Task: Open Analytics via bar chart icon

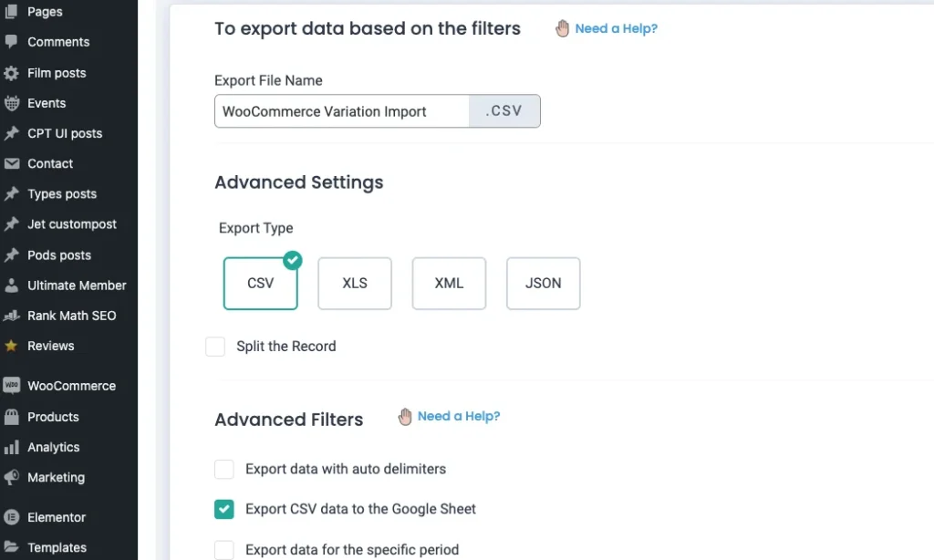Action: 12,448
